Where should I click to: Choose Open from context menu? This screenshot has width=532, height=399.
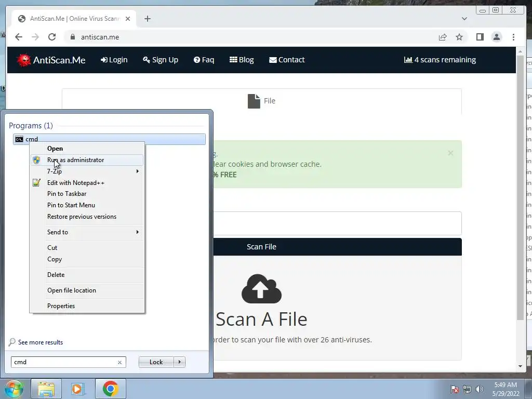coord(87,149)
